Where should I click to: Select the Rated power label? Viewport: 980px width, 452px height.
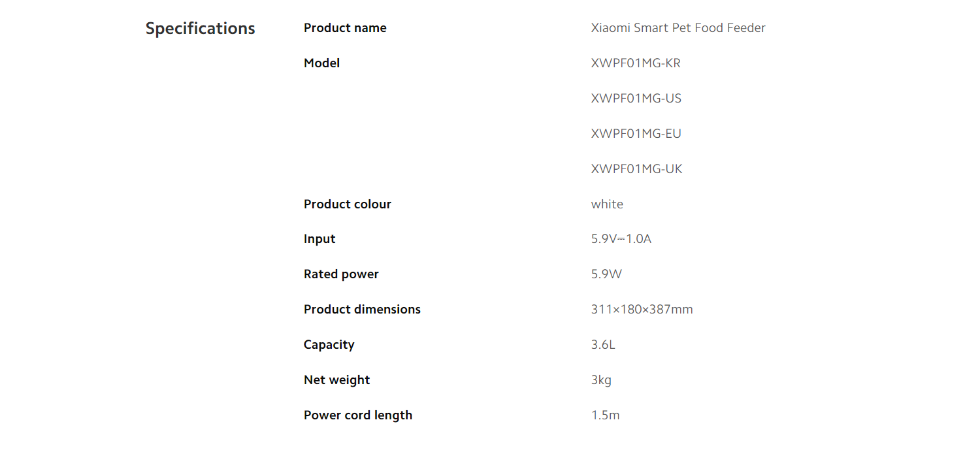click(x=341, y=274)
